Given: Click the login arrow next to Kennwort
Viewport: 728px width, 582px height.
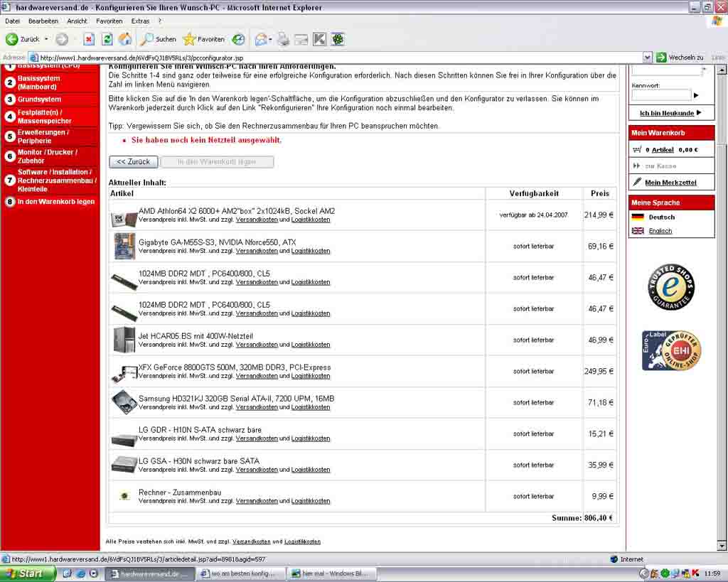Looking at the screenshot, I should (696, 95).
